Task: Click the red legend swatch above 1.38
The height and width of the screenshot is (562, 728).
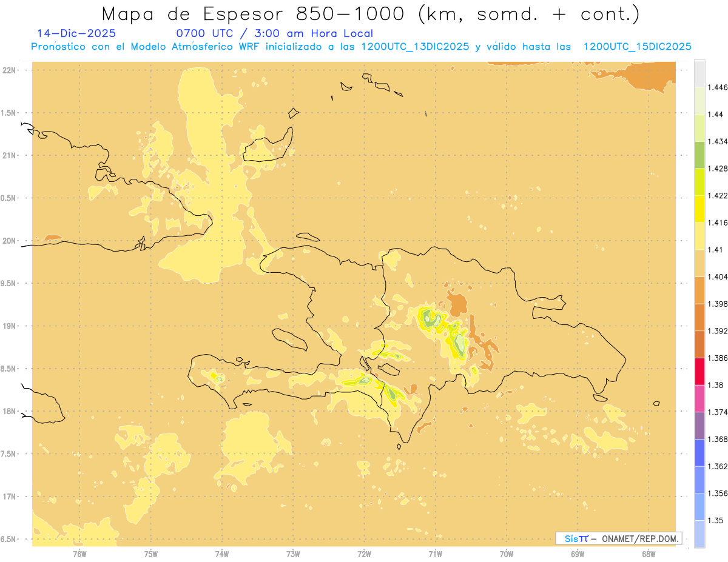Action: (x=699, y=371)
